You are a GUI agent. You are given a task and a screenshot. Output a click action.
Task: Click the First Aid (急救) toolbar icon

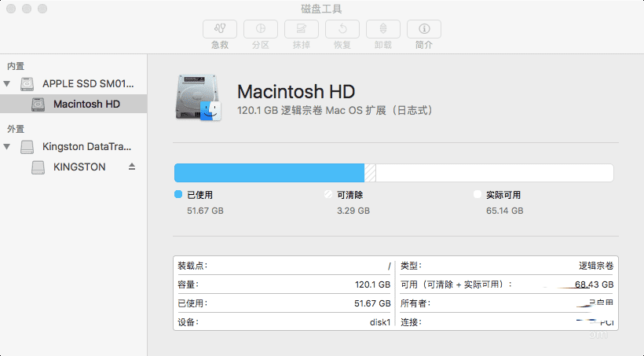point(220,29)
